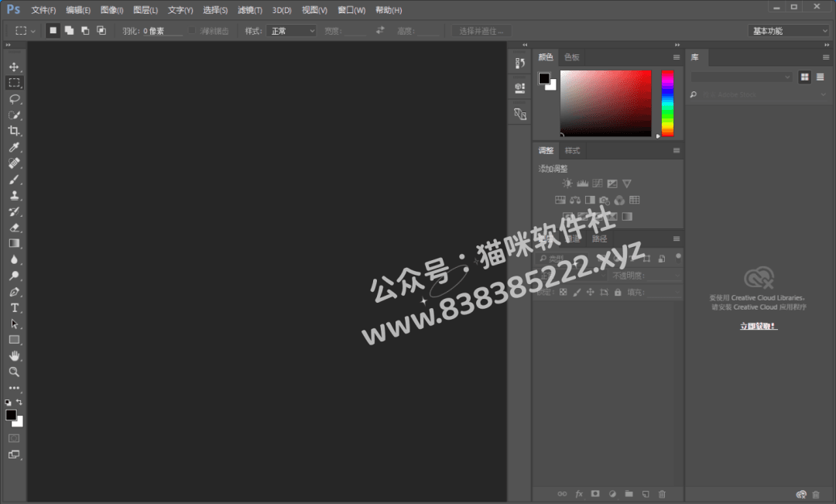Select the Rectangle shape tool
Image resolution: width=836 pixels, height=504 pixels.
(x=14, y=340)
